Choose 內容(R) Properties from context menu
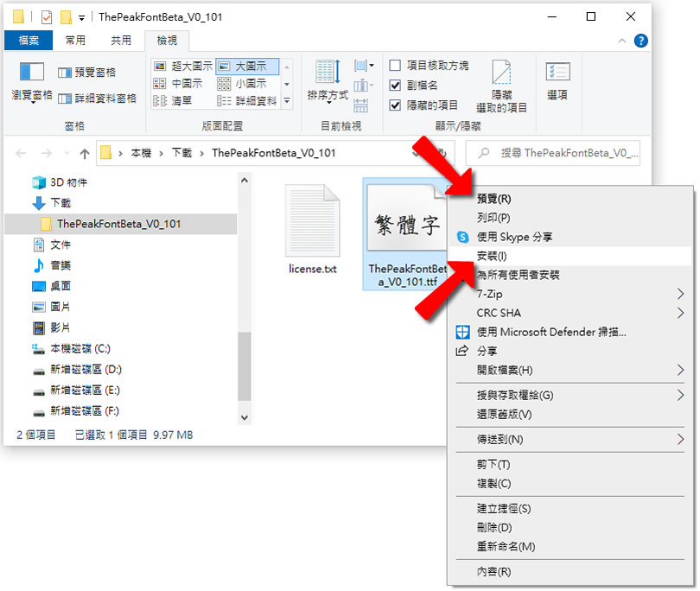 [570, 572]
